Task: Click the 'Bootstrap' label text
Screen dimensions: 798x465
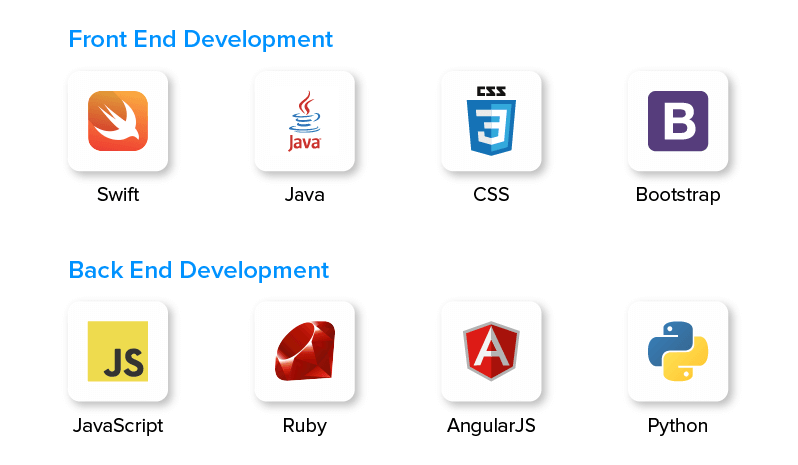Action: pos(678,195)
